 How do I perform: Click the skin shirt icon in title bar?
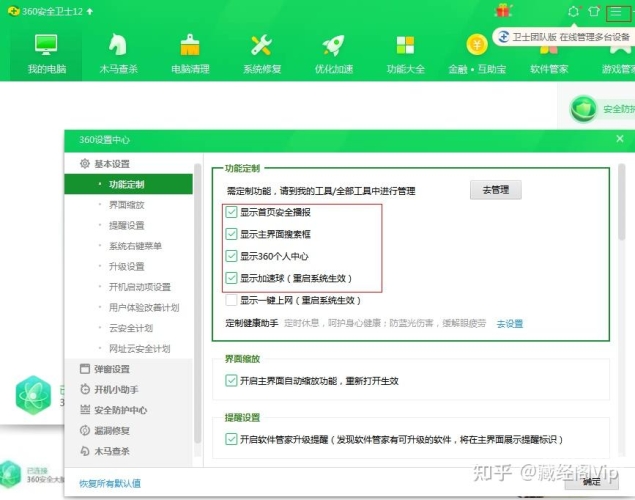coord(594,11)
